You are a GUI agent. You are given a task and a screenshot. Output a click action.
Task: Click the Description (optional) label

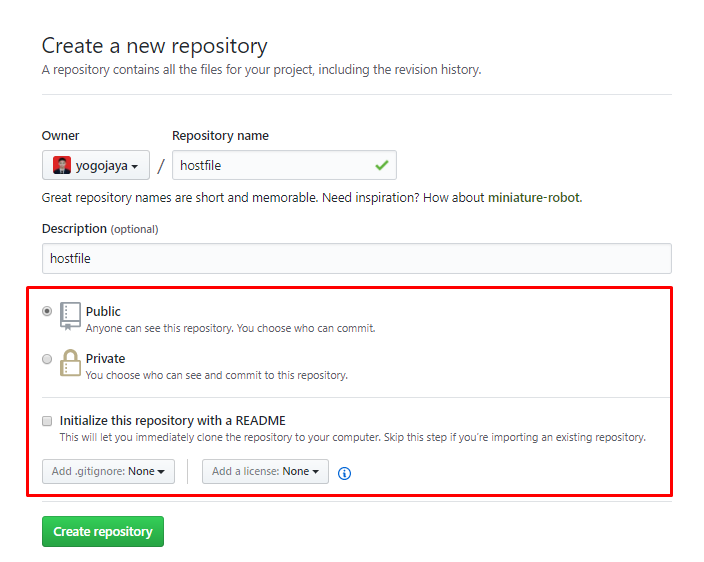click(x=100, y=229)
